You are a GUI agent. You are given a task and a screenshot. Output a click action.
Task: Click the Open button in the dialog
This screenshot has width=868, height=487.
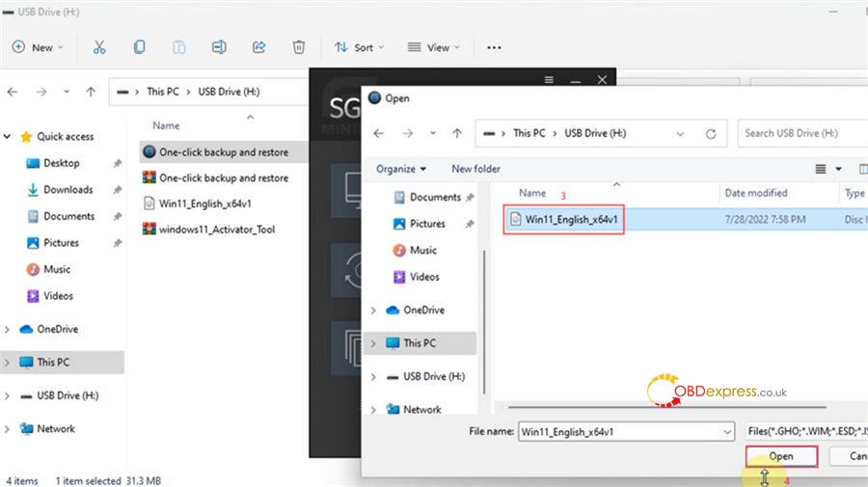(x=781, y=456)
